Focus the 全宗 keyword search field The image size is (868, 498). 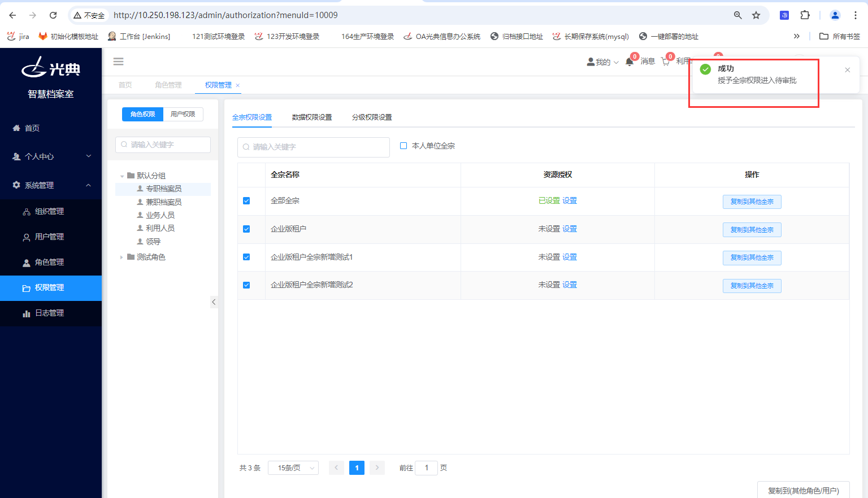point(314,147)
